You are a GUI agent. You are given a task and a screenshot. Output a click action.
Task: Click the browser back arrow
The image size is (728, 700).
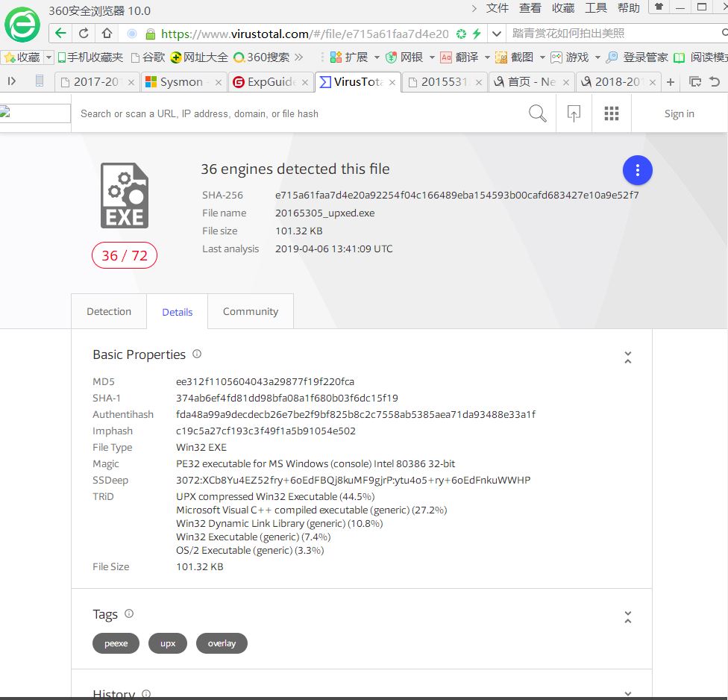61,34
